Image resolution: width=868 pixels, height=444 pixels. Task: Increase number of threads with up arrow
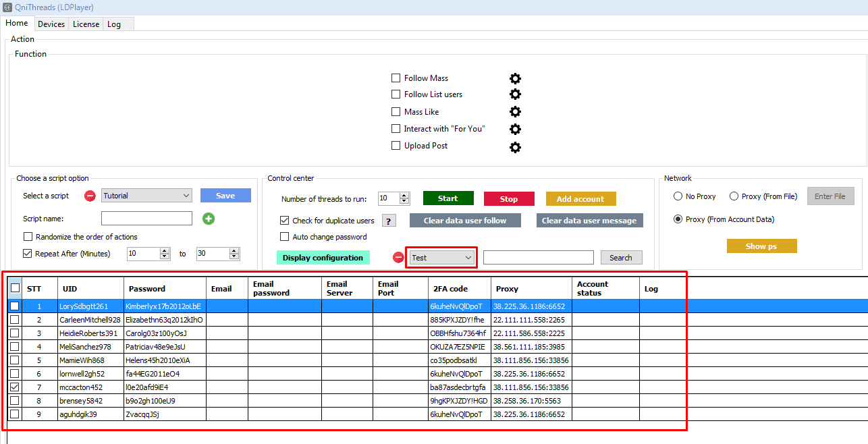click(404, 196)
